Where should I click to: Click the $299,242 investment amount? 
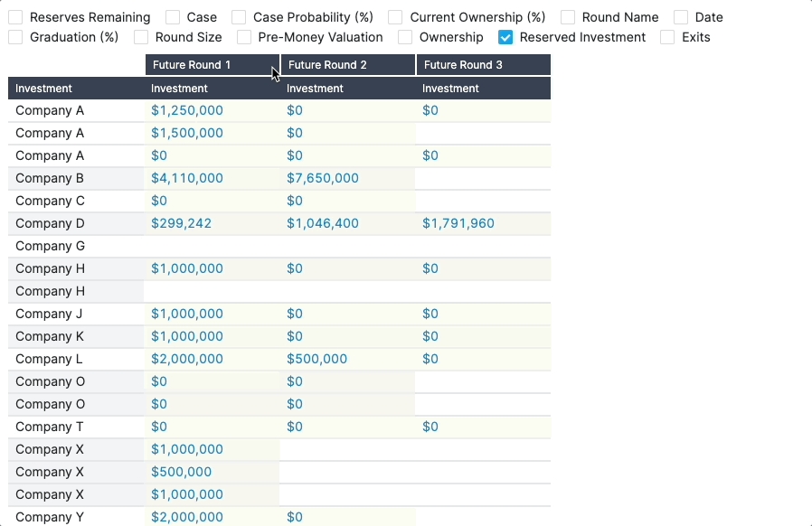pos(181,223)
